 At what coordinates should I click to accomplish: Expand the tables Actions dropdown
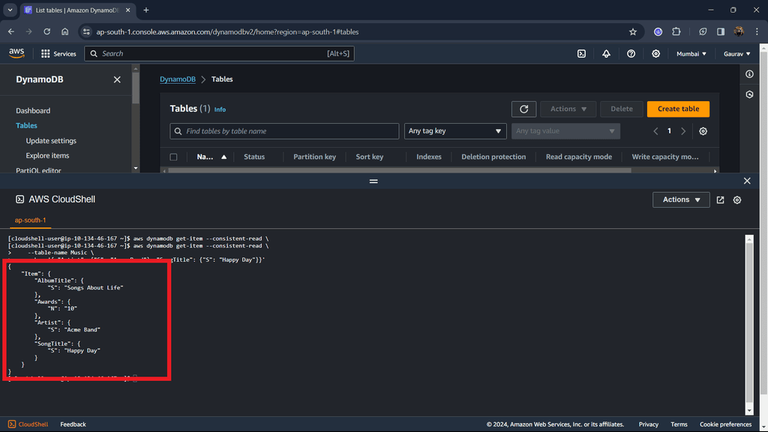point(568,109)
